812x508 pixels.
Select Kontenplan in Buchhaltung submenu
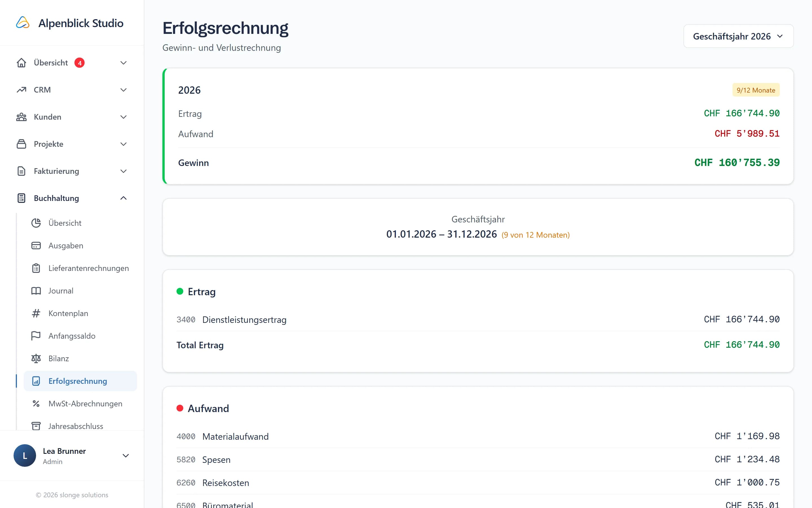tap(80, 313)
